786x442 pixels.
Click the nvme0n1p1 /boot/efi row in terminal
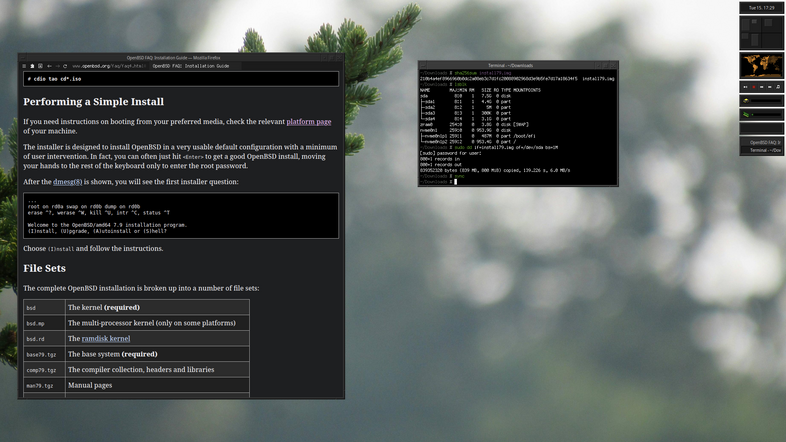coord(477,136)
